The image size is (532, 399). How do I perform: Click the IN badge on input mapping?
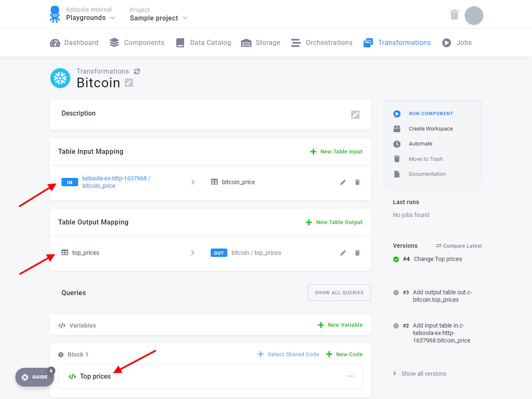70,182
